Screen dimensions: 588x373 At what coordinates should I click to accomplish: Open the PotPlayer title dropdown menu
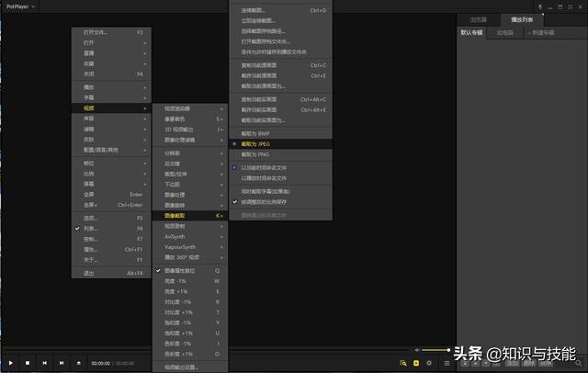(20, 6)
